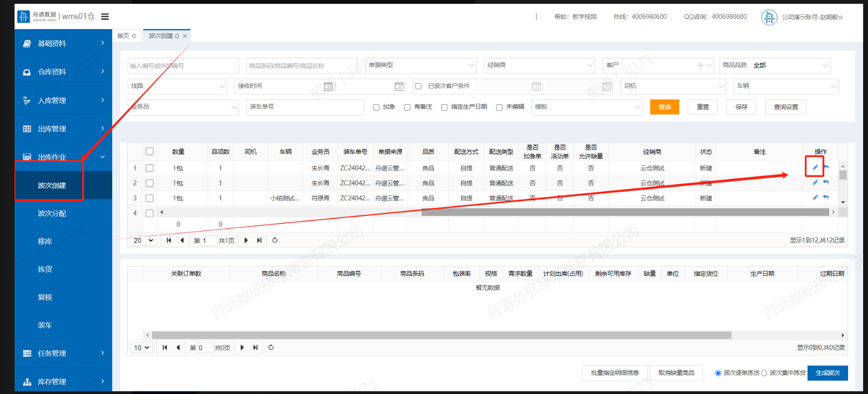The width and height of the screenshot is (868, 394).
Task: Open the 单据类型 dropdown
Action: [x=421, y=65]
